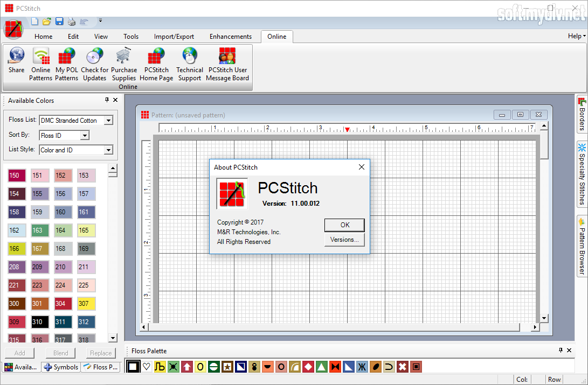Click the New document icon in quick toolbar
Screen dimensions: 588x385
34,22
